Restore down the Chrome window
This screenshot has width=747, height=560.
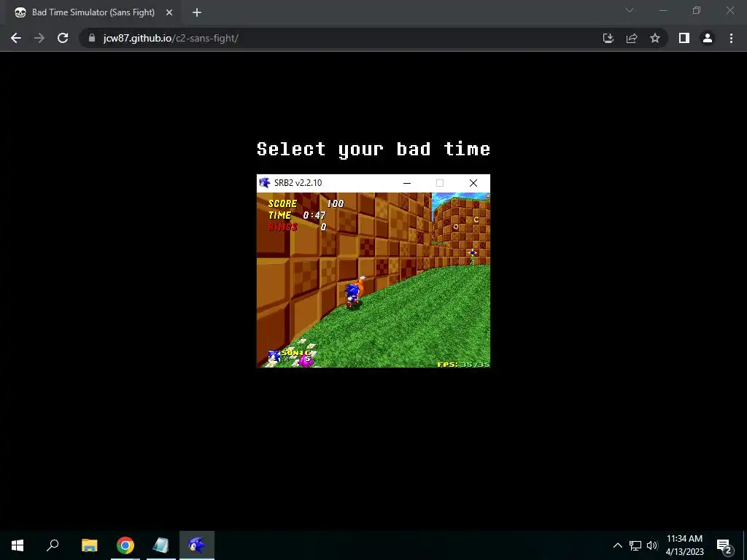pyautogui.click(x=697, y=10)
